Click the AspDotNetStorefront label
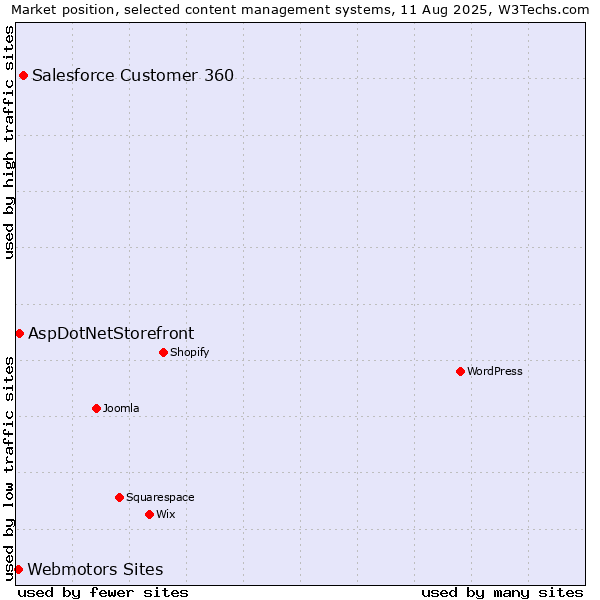 (111, 334)
